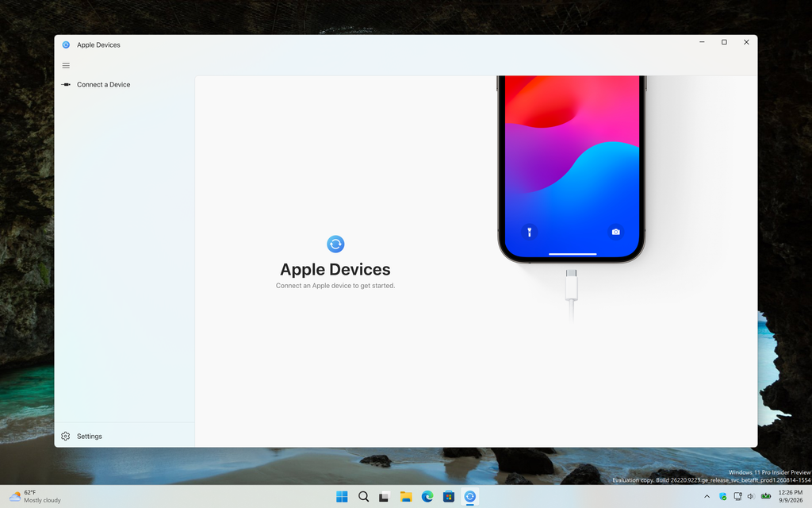Launch Microsoft Edge from taskbar
The width and height of the screenshot is (812, 508).
coord(427,497)
